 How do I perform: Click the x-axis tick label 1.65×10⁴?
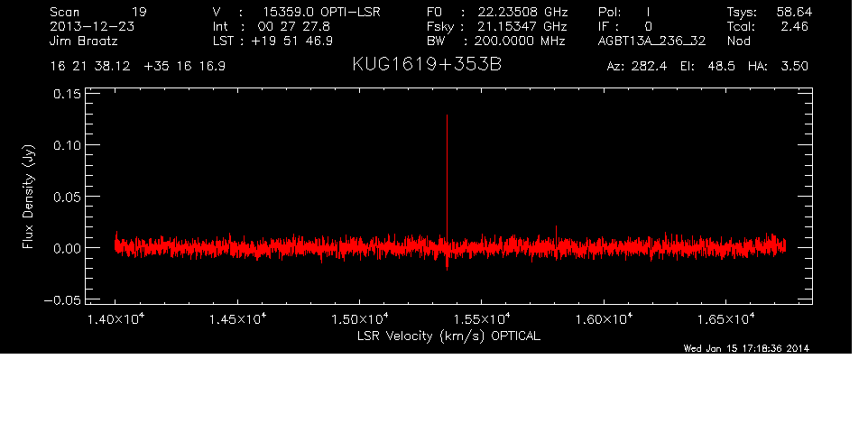725,318
